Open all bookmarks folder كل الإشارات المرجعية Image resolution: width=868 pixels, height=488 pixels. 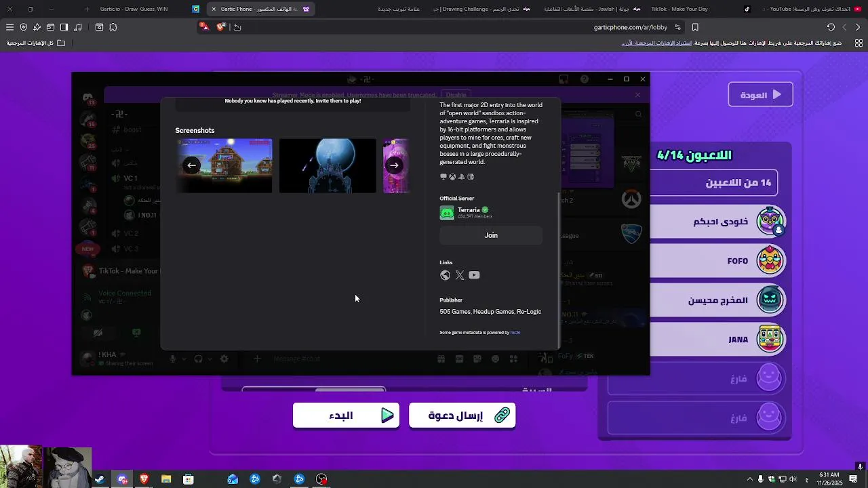pos(35,43)
